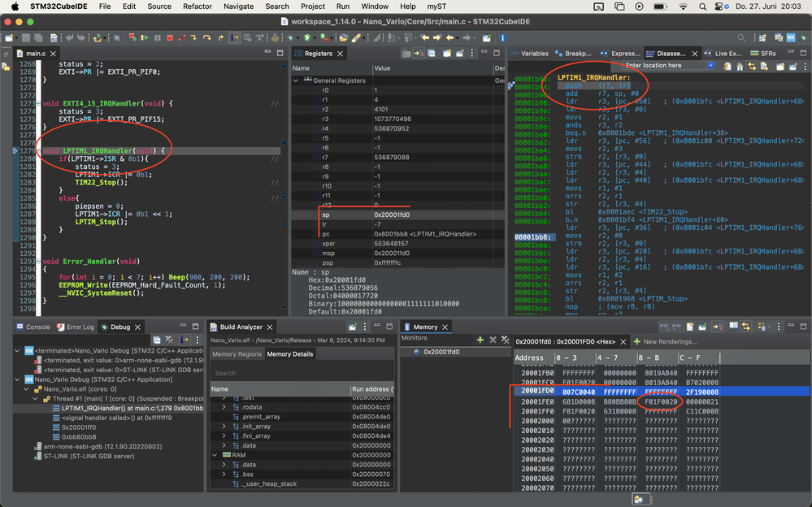Collapse the General Registers group
812x507 pixels.
coord(297,80)
